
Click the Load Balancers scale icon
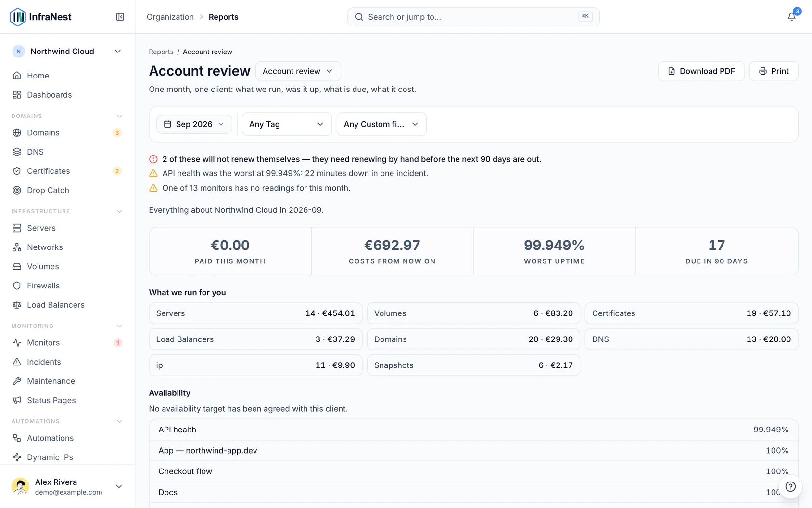coord(17,305)
